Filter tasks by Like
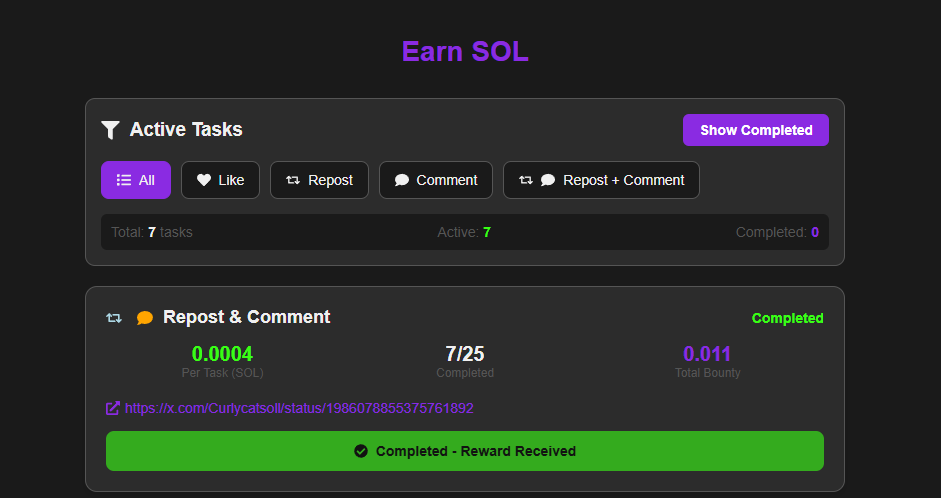941x498 pixels. (220, 180)
